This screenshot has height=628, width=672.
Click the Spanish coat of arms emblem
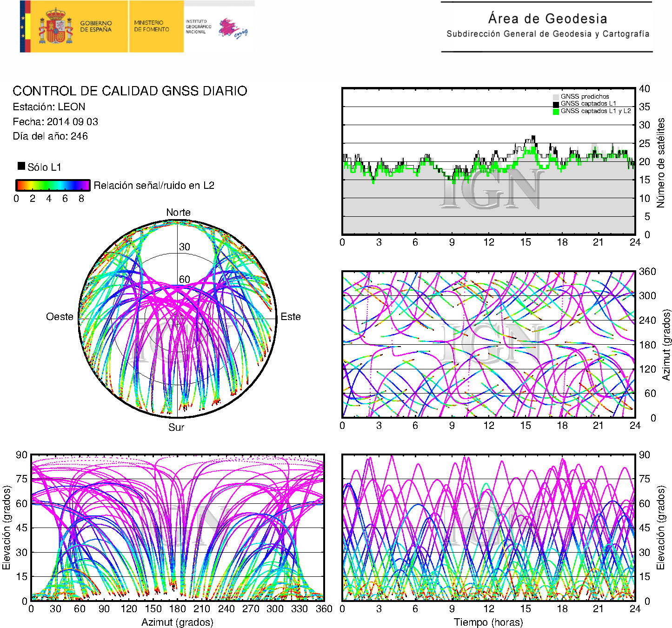point(55,27)
